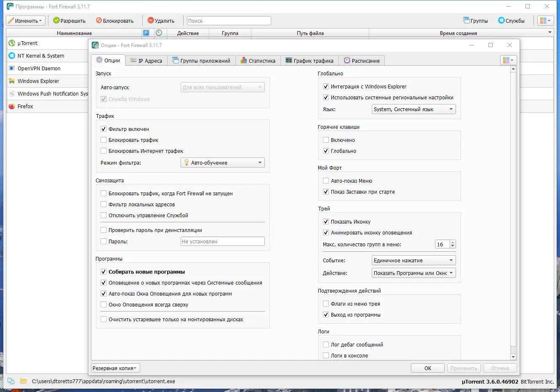Sort by the Путь файла column header

pyautogui.click(x=310, y=33)
